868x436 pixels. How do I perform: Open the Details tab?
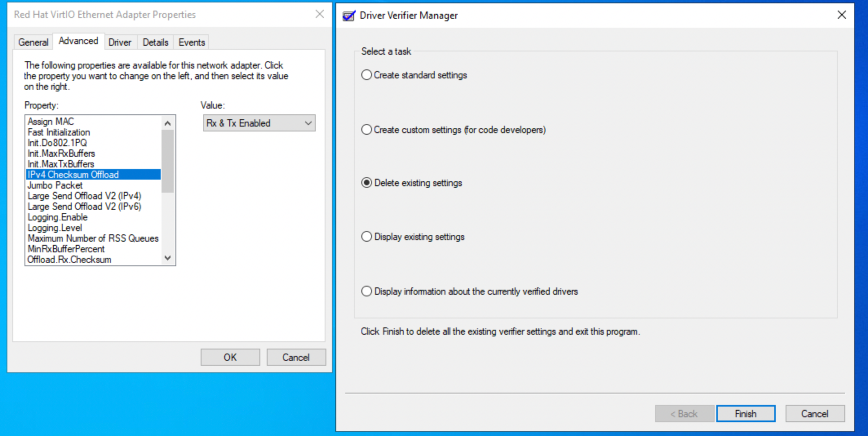point(155,42)
